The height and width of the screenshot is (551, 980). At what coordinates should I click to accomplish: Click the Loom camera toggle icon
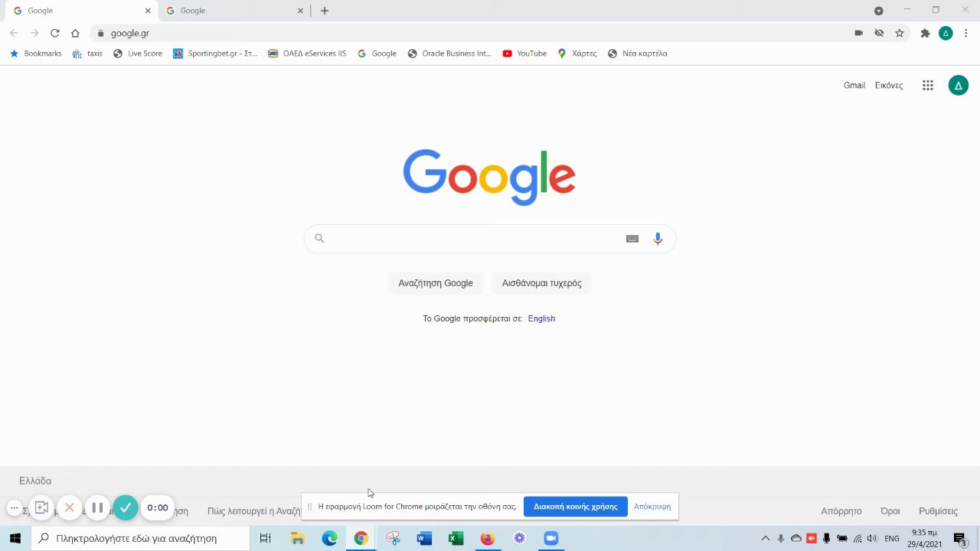pos(41,507)
